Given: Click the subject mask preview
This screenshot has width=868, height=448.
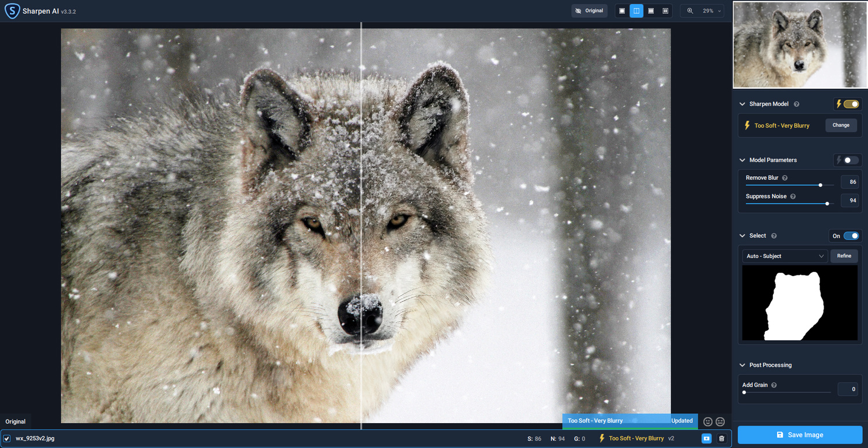Looking at the screenshot, I should tap(800, 303).
